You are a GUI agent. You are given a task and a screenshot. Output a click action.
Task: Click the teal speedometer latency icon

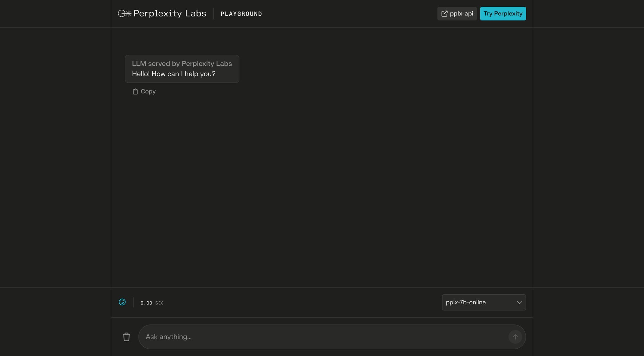click(x=123, y=302)
